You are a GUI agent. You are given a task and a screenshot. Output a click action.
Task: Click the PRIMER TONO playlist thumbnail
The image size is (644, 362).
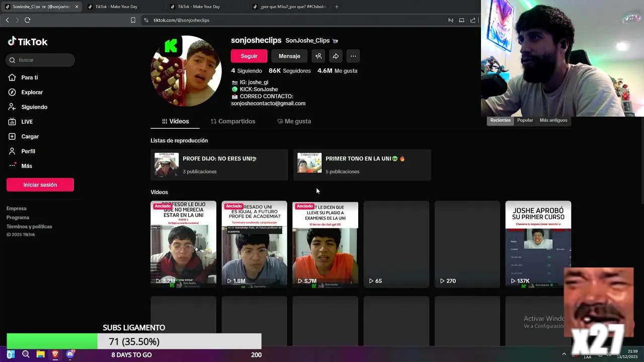pos(309,163)
